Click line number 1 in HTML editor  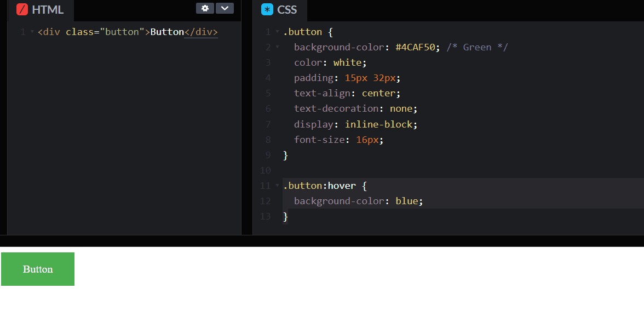pyautogui.click(x=22, y=31)
